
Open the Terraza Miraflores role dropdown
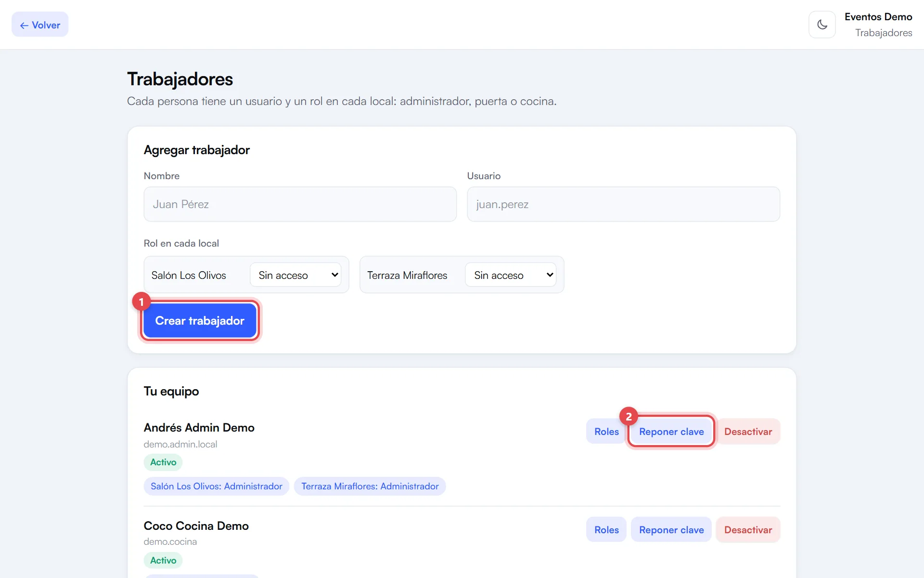511,275
